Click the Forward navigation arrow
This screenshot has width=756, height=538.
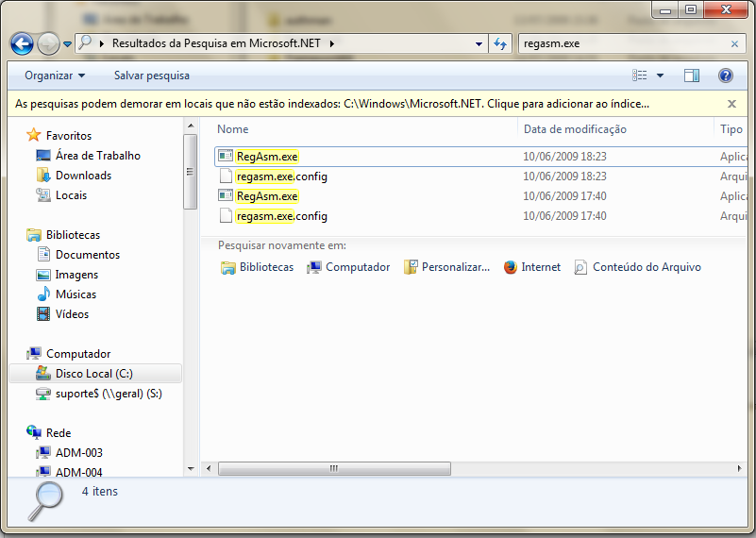coord(48,43)
